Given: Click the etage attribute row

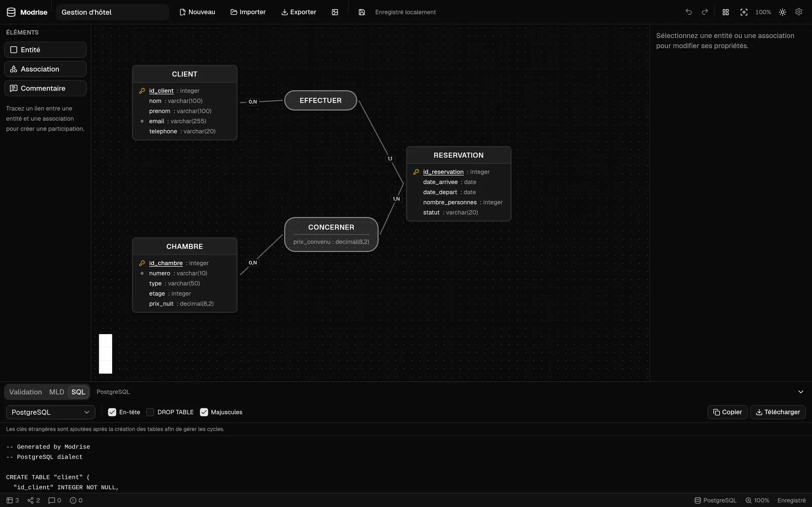Looking at the screenshot, I should [185, 294].
